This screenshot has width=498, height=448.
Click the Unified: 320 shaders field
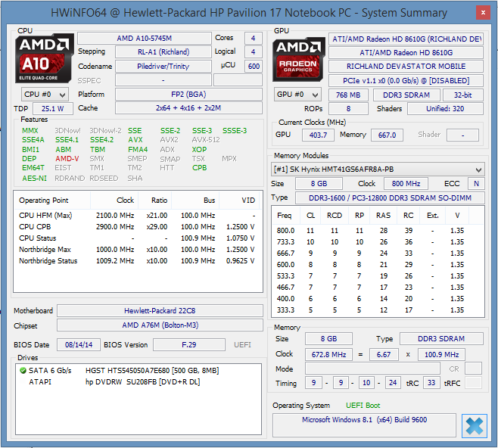tap(445, 109)
